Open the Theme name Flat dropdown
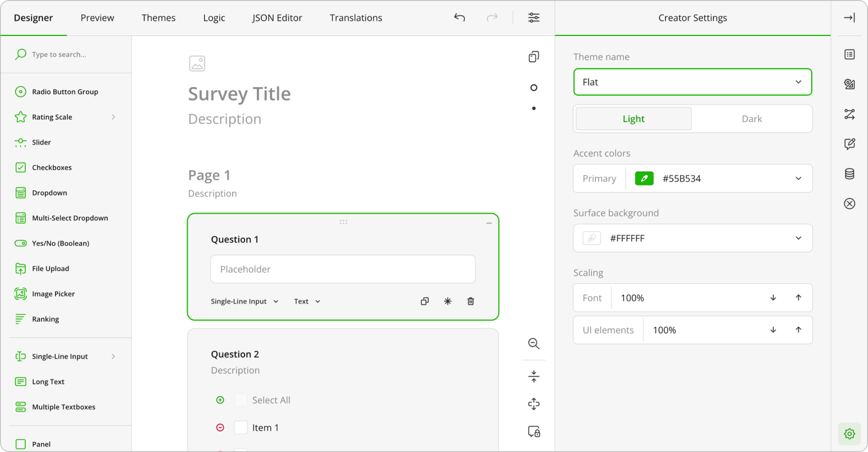 coord(693,82)
